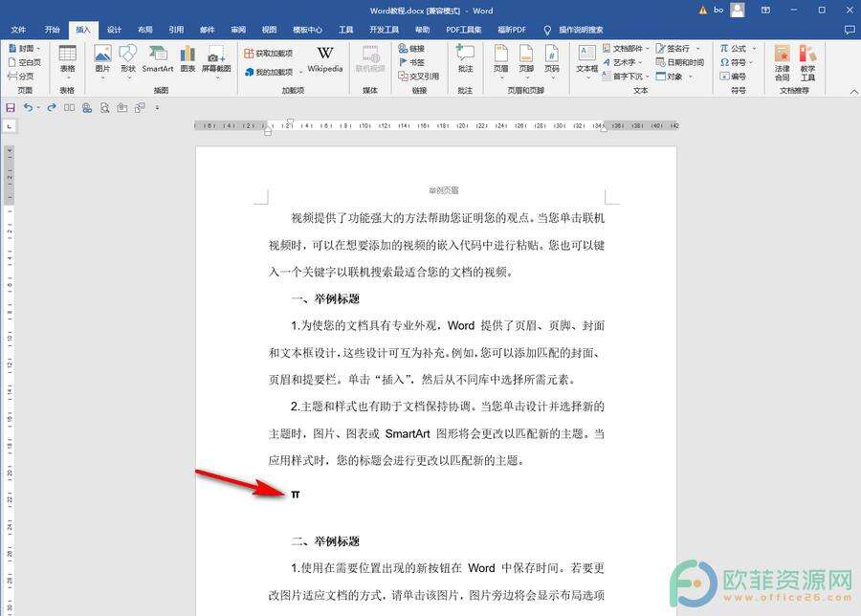Insert a cross-reference (交叉引用)
The image size is (861, 616).
(418, 76)
